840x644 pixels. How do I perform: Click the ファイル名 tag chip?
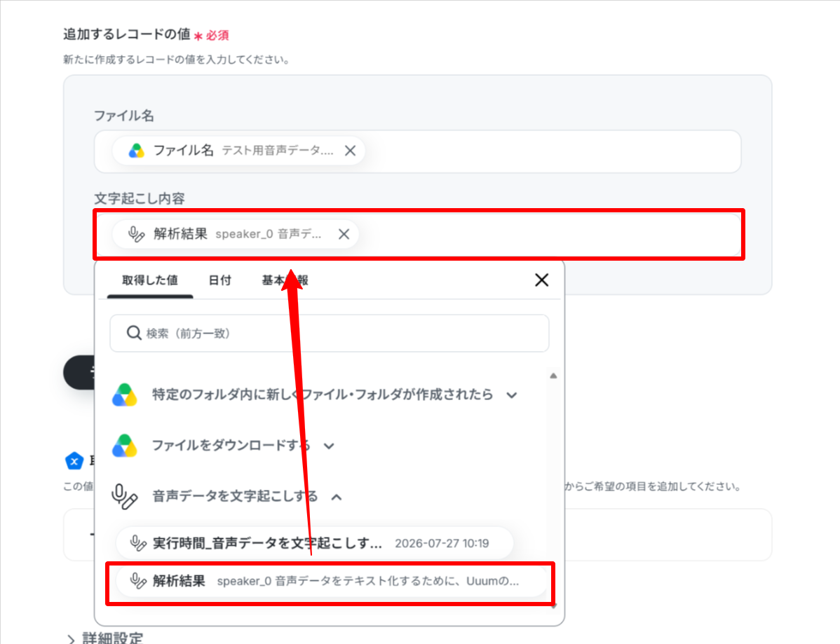coord(239,151)
